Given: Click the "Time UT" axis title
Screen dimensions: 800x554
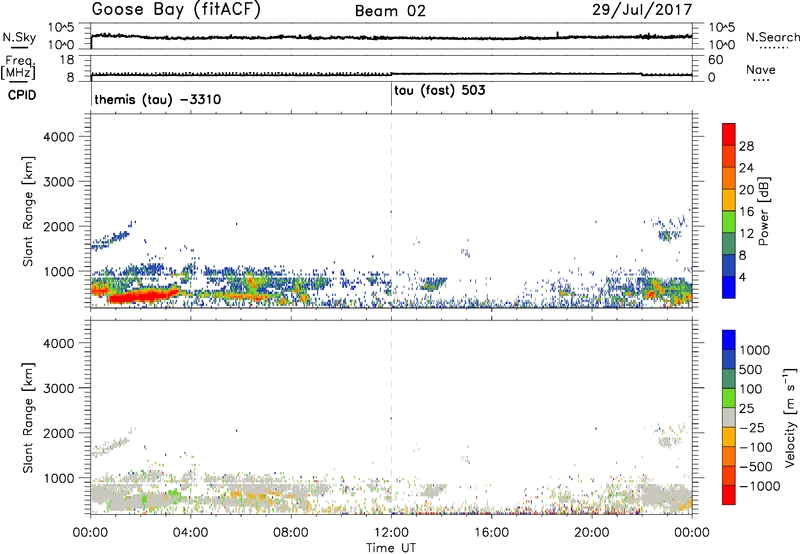Looking at the screenshot, I should pyautogui.click(x=391, y=548).
